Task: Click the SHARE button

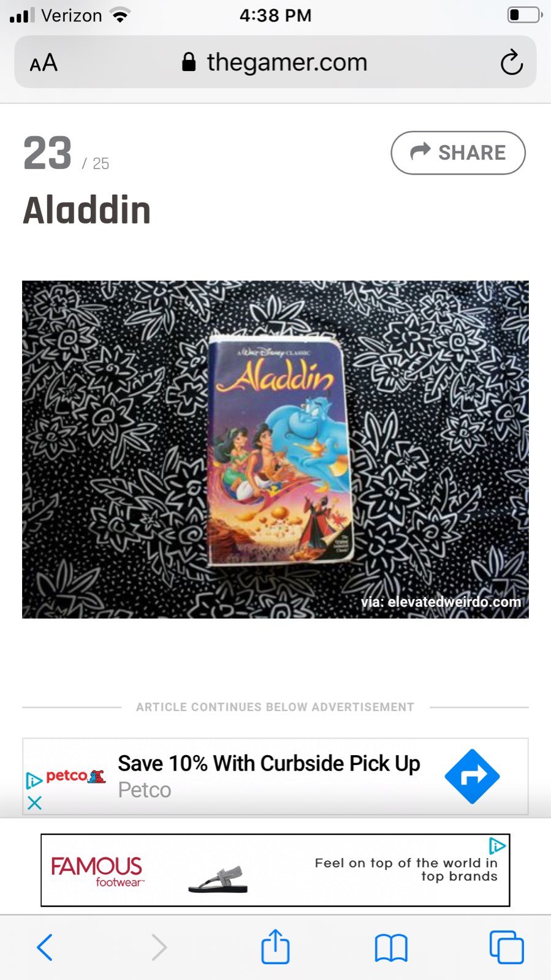Action: [458, 153]
